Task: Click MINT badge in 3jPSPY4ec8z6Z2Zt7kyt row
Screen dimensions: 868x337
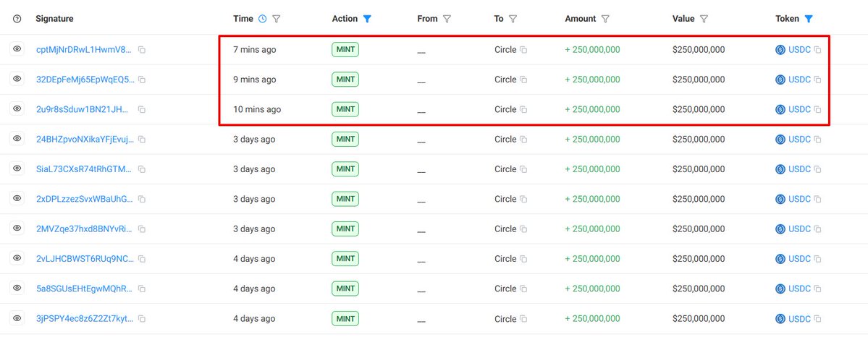Action: 345,319
